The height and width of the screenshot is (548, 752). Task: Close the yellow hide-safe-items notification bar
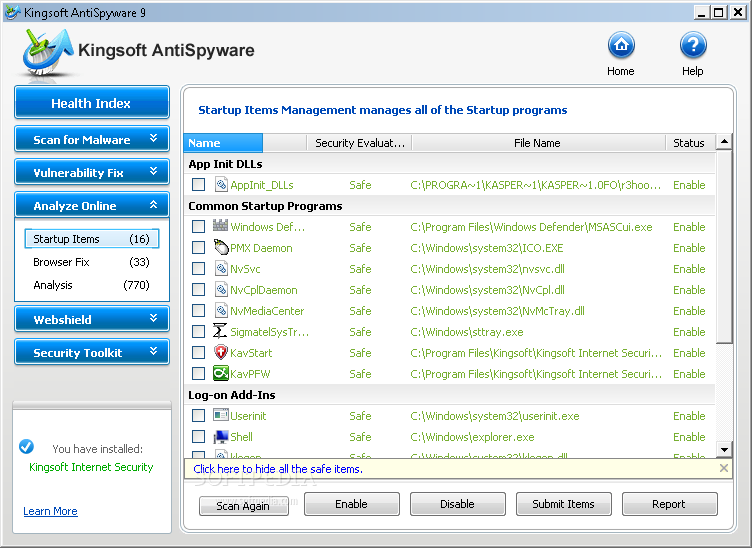pyautogui.click(x=724, y=468)
